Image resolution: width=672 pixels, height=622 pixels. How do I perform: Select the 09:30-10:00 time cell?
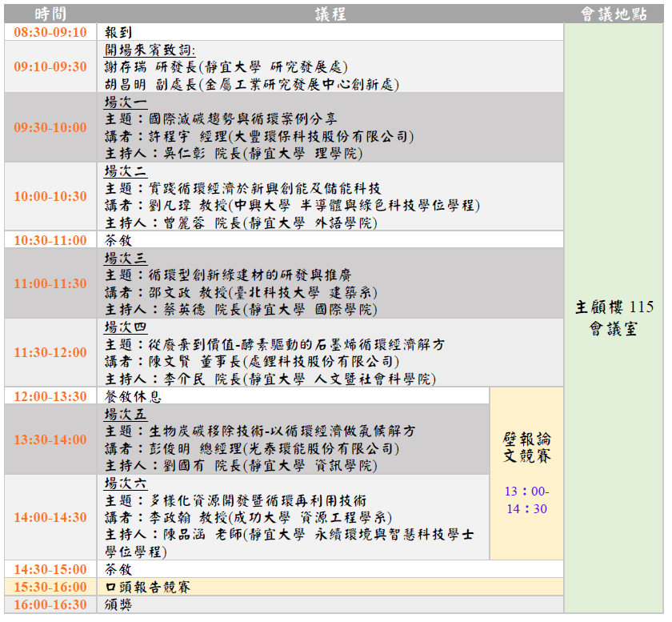click(x=50, y=127)
